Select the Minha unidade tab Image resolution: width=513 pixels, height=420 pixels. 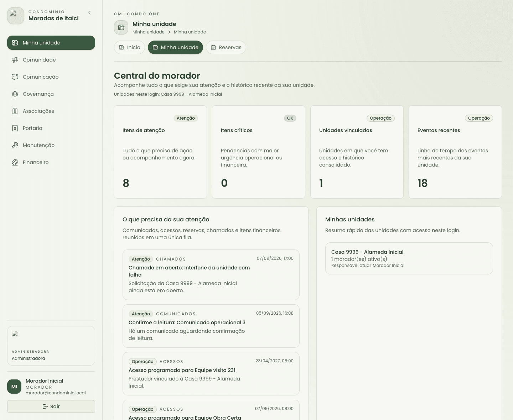point(175,47)
